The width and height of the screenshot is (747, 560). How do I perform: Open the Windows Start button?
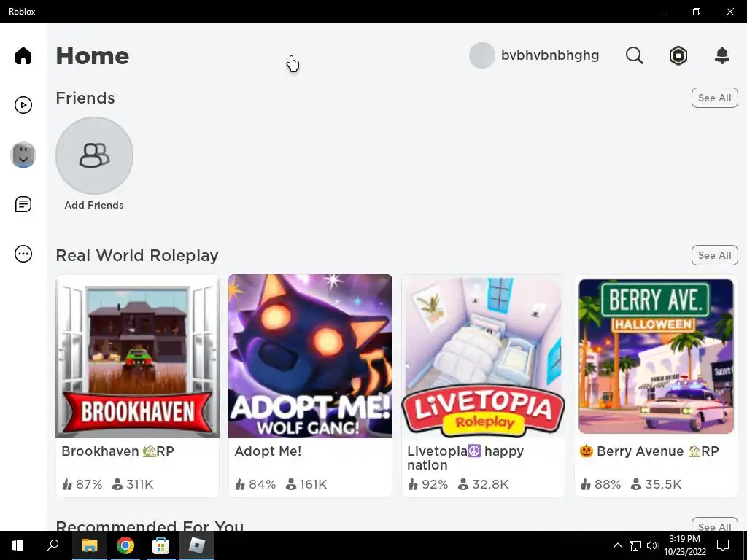click(x=18, y=545)
